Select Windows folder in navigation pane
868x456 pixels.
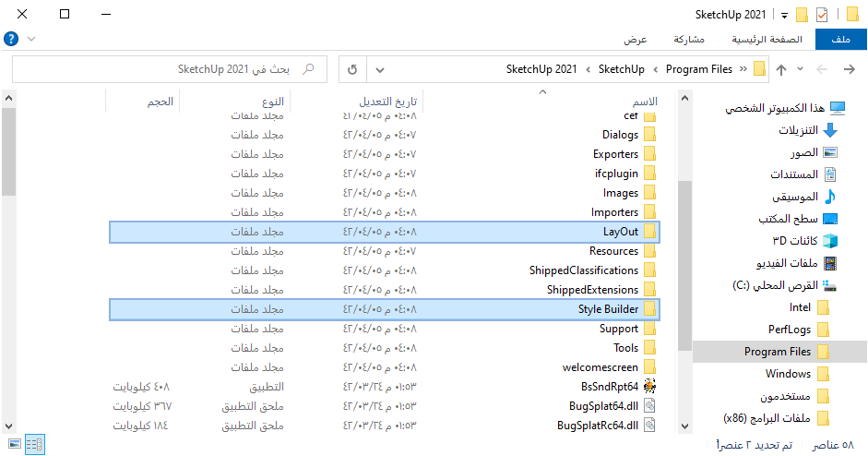(797, 374)
